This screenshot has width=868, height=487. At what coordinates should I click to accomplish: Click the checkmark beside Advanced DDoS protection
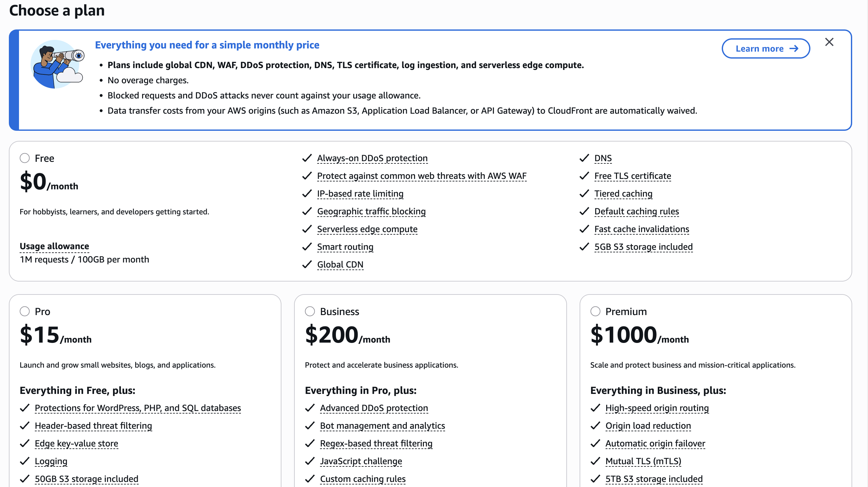(309, 408)
